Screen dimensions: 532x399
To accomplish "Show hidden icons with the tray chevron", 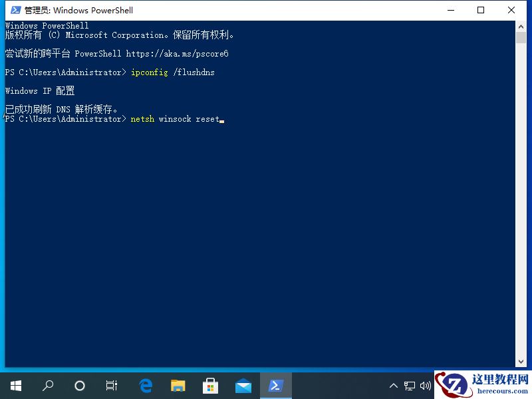I will (394, 386).
